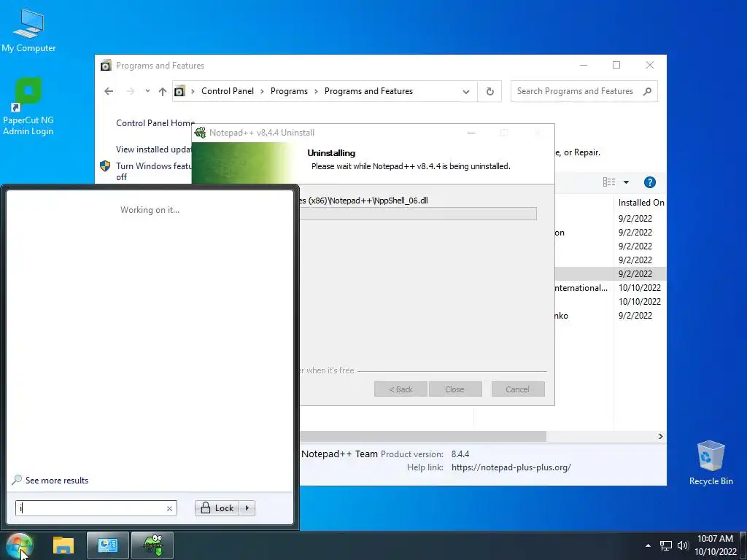
Task: Switch to Control Panel taskbar button
Action: 108,545
